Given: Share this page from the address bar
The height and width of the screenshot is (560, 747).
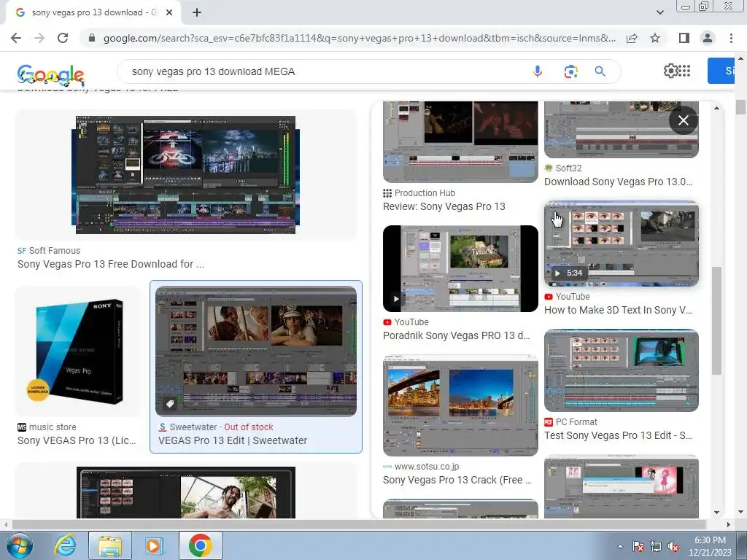Looking at the screenshot, I should point(632,38).
